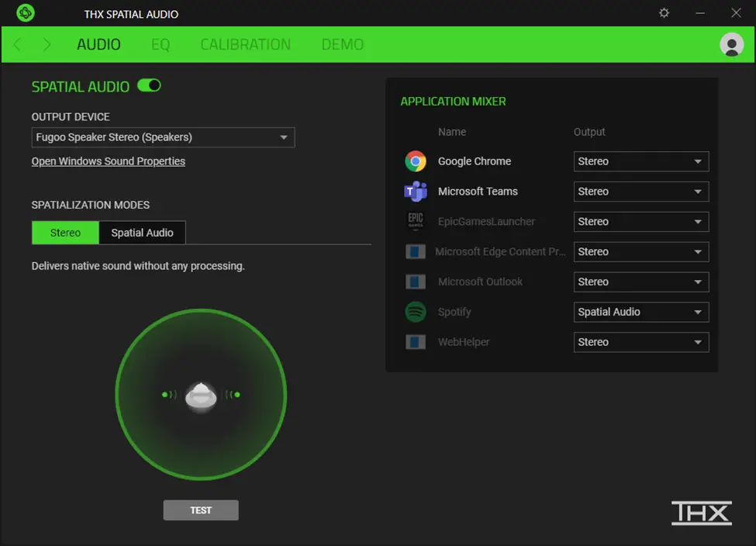Open Microsoft Outlook output dropdown
The height and width of the screenshot is (546, 756).
click(640, 282)
